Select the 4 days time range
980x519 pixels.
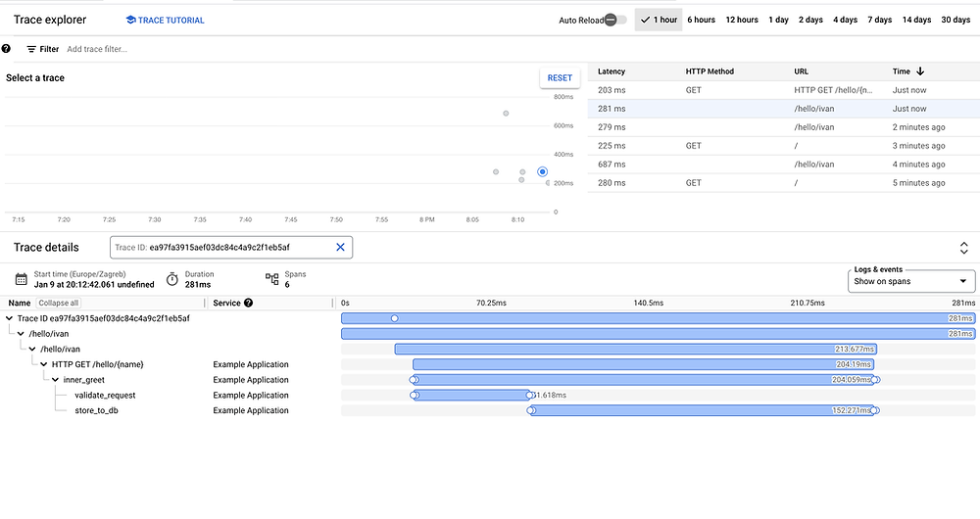[x=845, y=20]
